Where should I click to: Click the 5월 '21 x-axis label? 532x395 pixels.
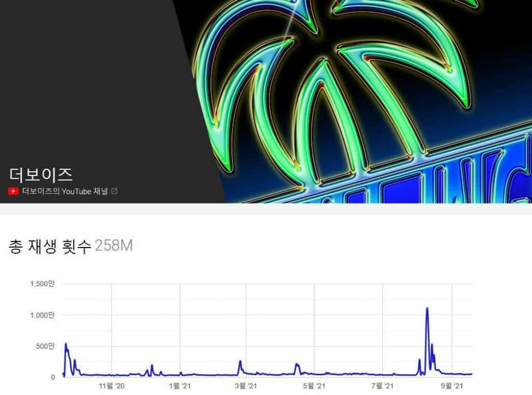[314, 386]
